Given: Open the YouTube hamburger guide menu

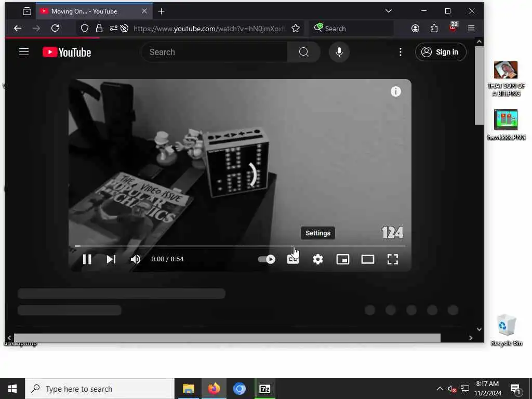Looking at the screenshot, I should (24, 52).
